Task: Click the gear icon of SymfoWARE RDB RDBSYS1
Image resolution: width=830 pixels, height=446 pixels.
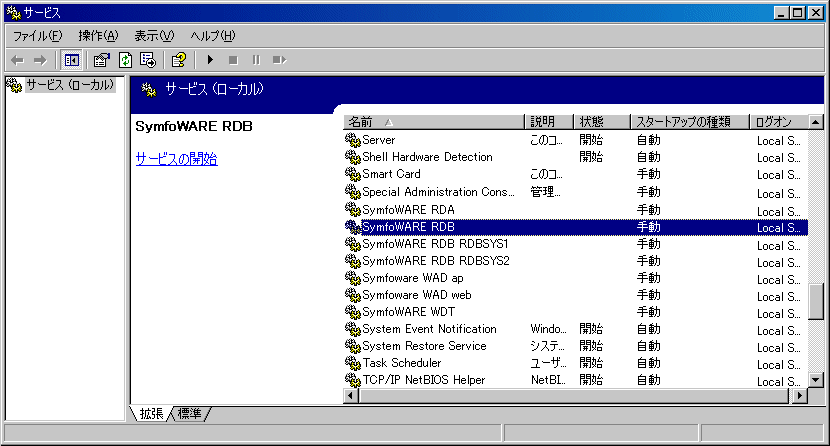Action: click(x=353, y=244)
